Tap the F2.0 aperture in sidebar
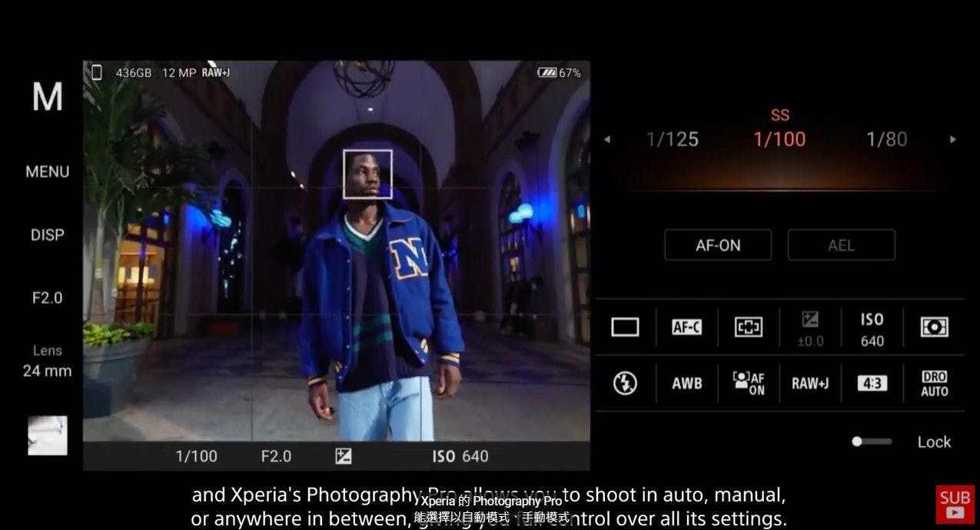The width and height of the screenshot is (980, 530). (x=47, y=298)
